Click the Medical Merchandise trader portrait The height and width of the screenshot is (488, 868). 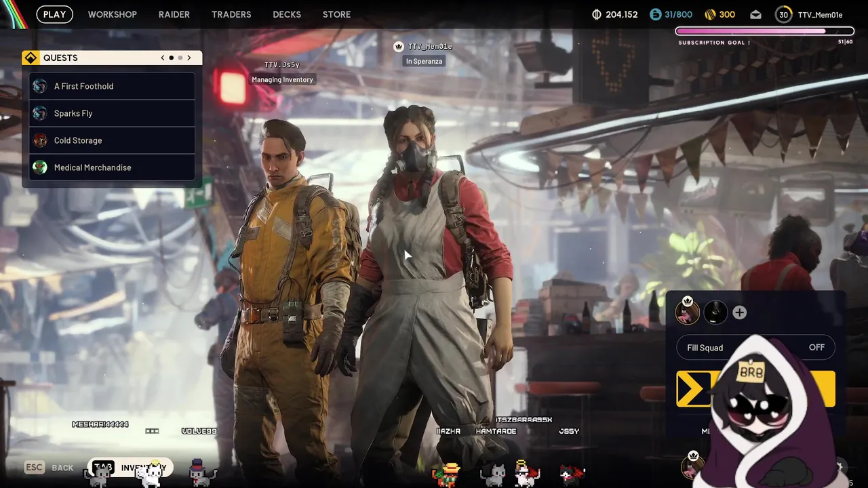pos(40,167)
